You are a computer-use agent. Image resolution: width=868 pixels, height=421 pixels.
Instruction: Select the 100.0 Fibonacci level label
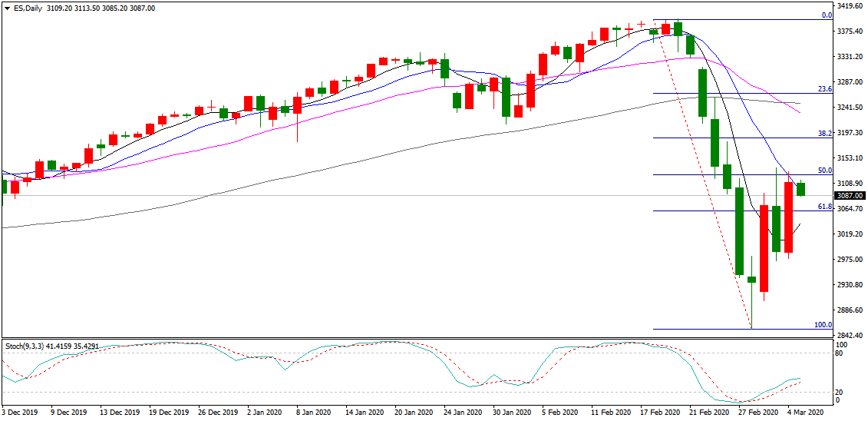[x=823, y=325]
